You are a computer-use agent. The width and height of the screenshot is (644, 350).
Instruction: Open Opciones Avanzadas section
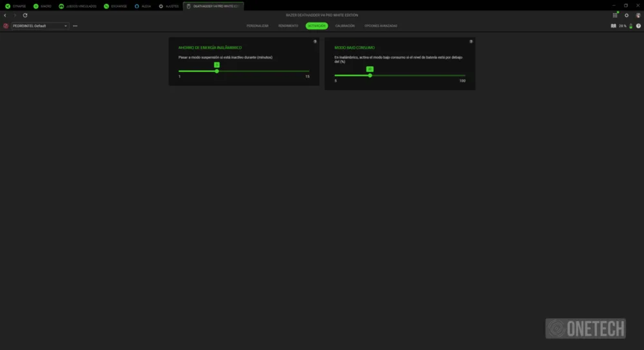point(381,26)
